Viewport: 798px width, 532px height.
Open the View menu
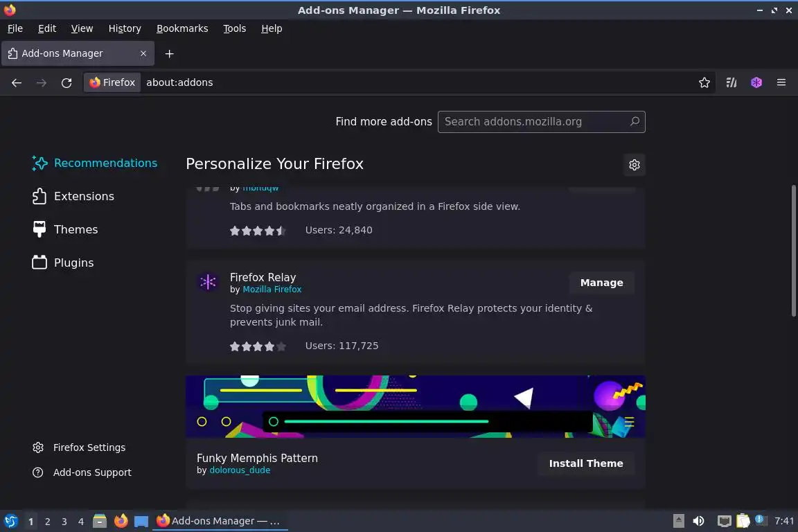82,28
